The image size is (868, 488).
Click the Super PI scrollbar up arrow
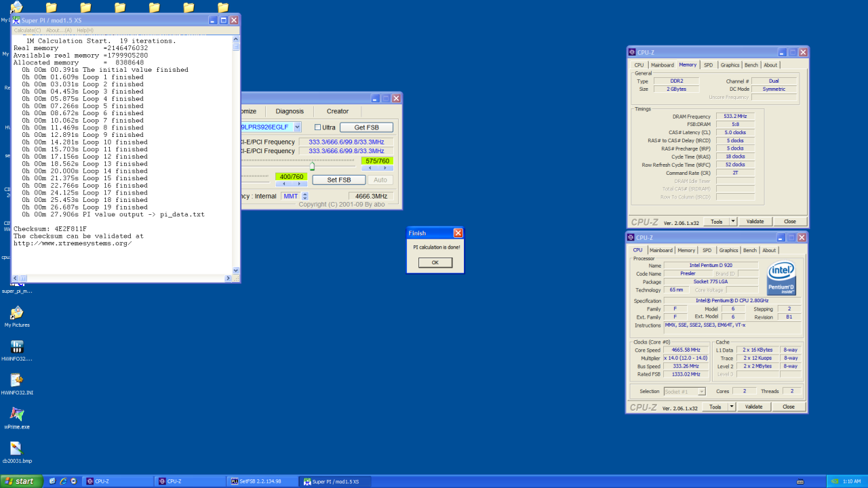coord(236,39)
